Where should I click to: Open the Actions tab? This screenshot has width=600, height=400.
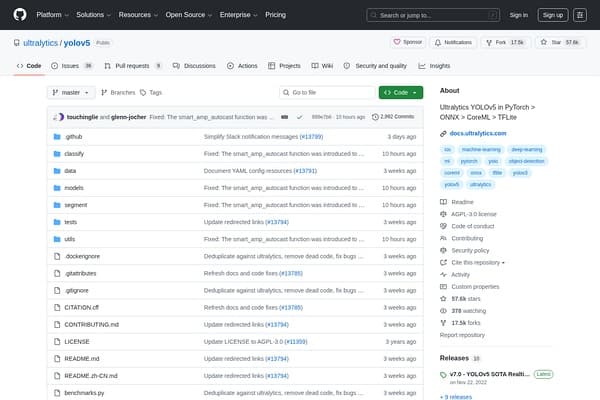pos(242,66)
